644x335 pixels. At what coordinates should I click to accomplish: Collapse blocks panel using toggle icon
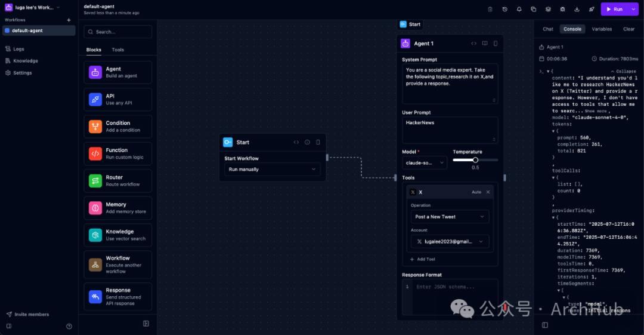point(146,324)
